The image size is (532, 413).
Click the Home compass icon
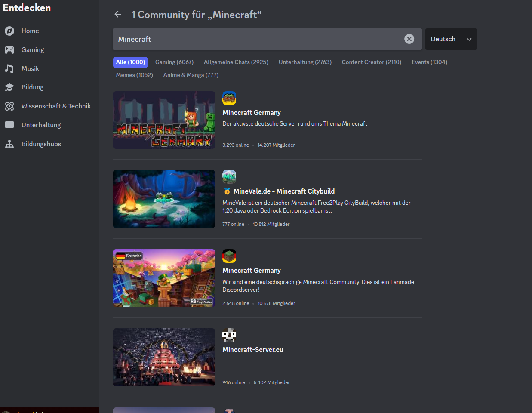coord(9,31)
